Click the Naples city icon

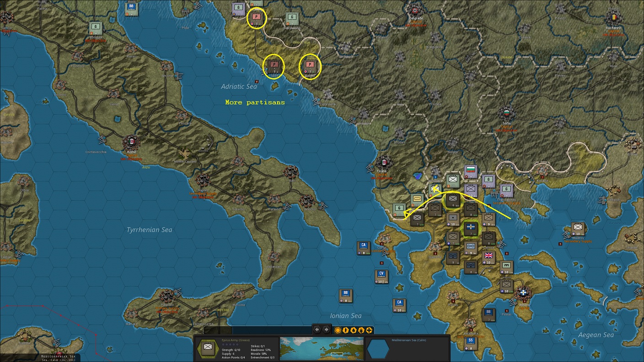(203, 180)
